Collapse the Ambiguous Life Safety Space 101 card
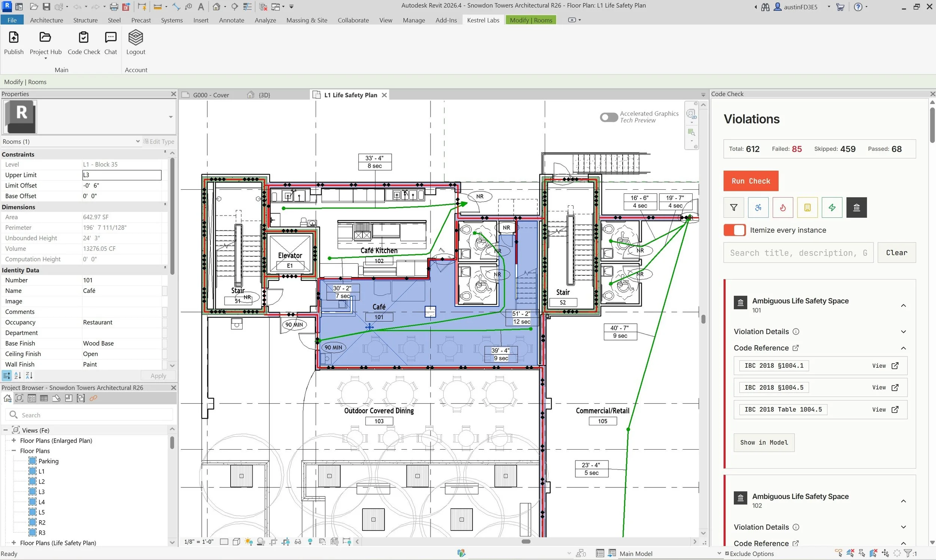This screenshot has width=936, height=560. (903, 305)
